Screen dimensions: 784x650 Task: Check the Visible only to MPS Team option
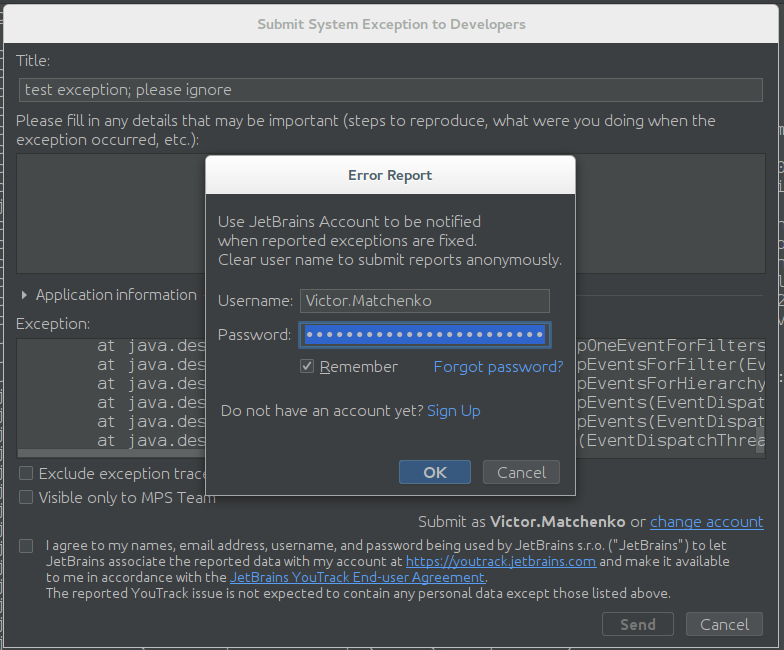click(x=27, y=497)
